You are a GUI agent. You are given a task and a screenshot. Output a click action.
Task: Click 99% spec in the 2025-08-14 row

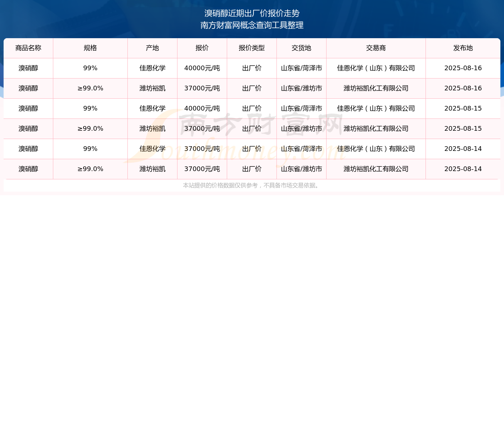(x=90, y=149)
